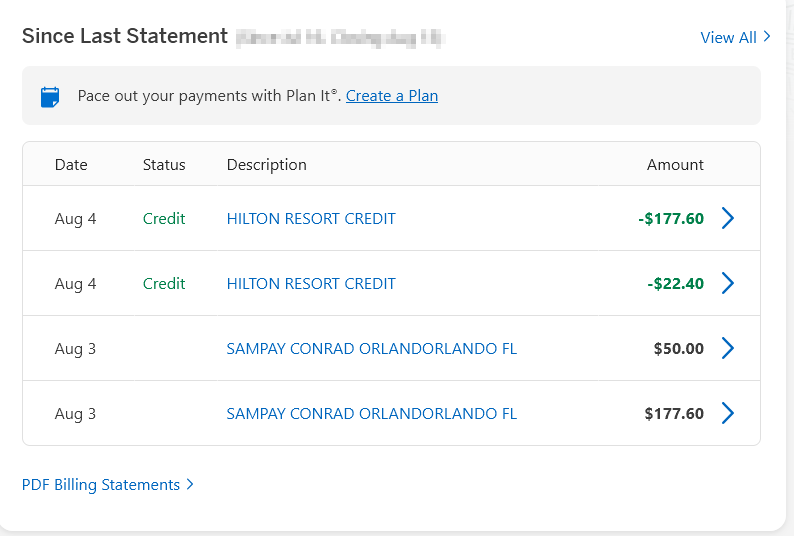Open details chevron for the $50.00 charge
Image resolution: width=794 pixels, height=536 pixels.
point(728,348)
